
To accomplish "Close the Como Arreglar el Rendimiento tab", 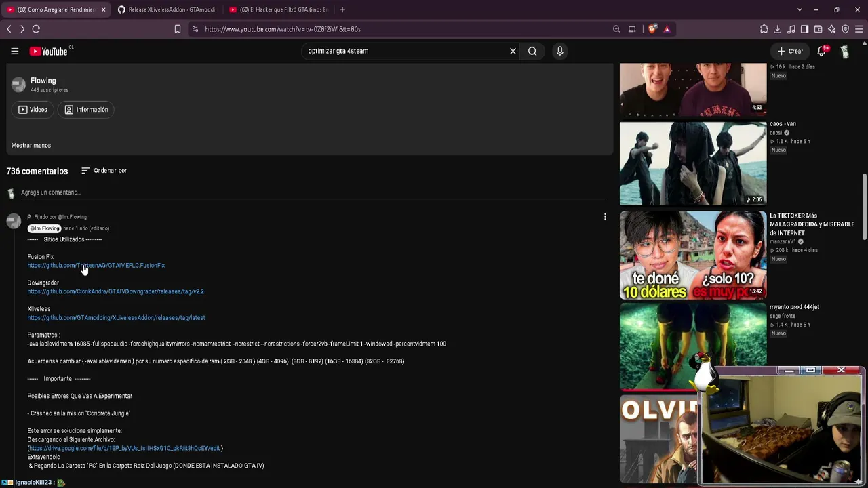I will point(103,9).
